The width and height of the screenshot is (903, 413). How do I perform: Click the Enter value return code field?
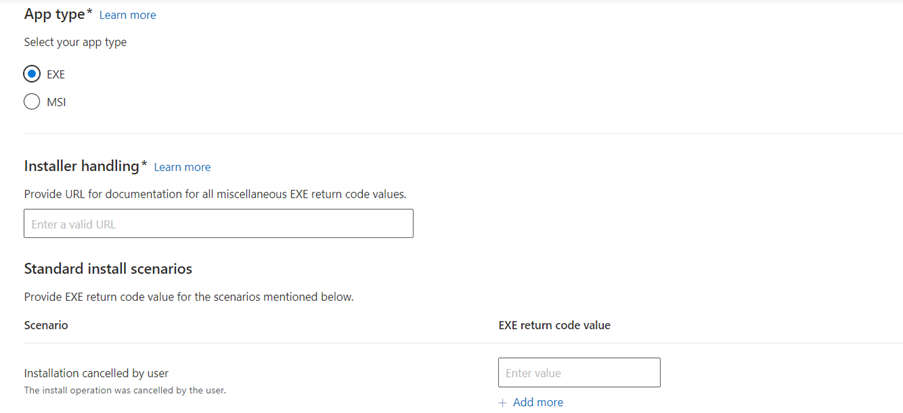579,373
